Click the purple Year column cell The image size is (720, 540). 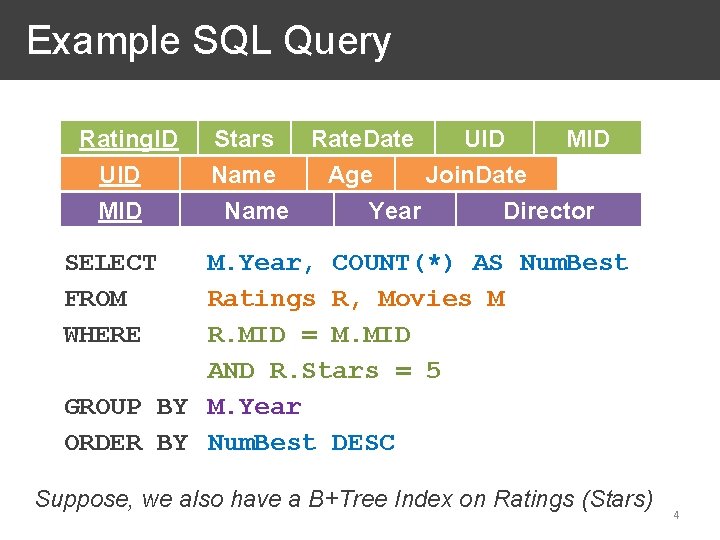pyautogui.click(x=395, y=210)
